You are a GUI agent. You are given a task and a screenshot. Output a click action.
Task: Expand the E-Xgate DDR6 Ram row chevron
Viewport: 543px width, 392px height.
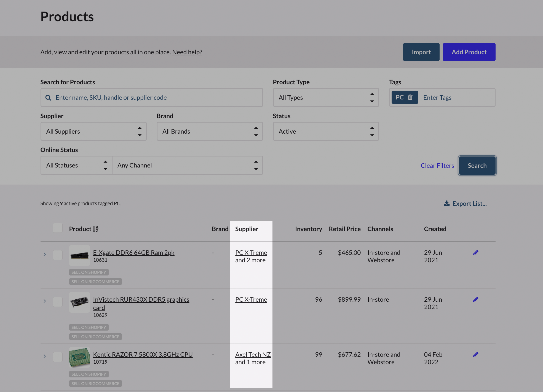click(45, 254)
